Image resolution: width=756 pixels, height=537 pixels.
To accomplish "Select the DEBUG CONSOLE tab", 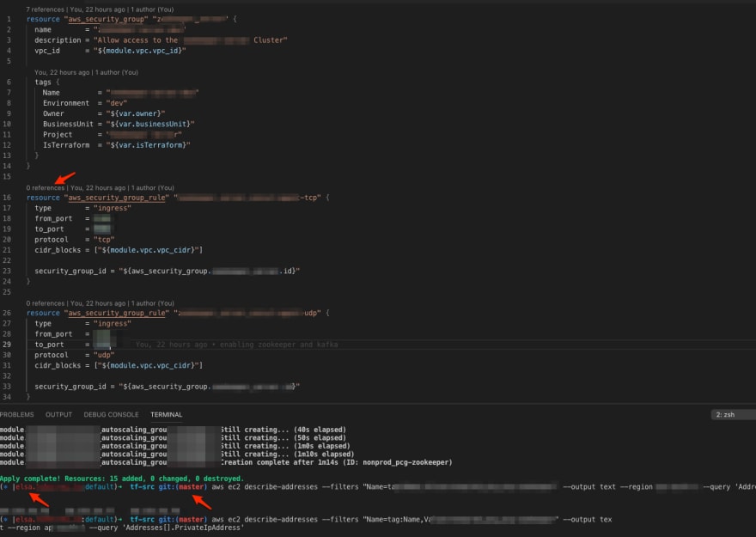I will click(x=111, y=414).
